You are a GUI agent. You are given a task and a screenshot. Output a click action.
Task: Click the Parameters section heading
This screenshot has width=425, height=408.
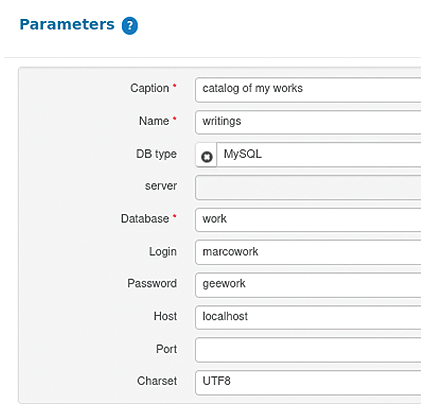click(67, 25)
